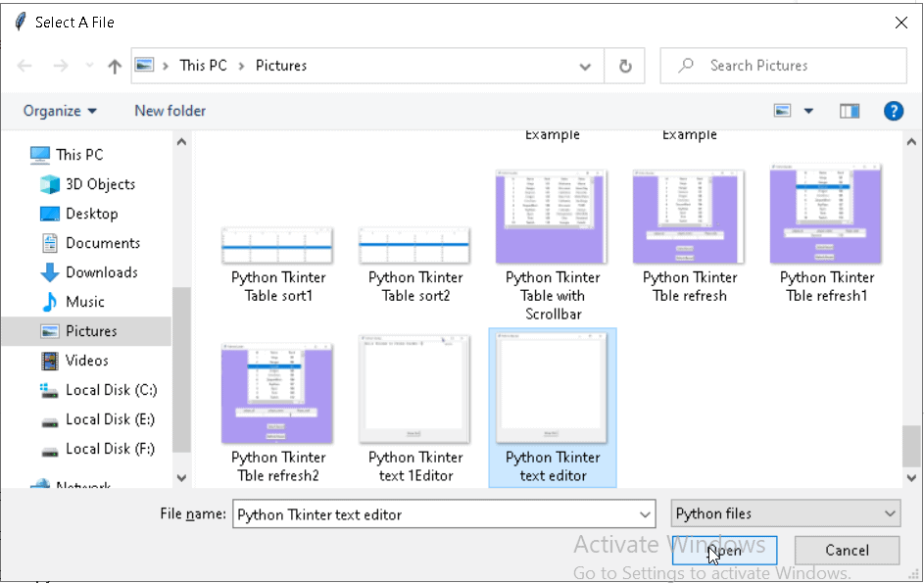This screenshot has height=584, width=924.
Task: Toggle the preview pane icon
Action: pyautogui.click(x=851, y=111)
